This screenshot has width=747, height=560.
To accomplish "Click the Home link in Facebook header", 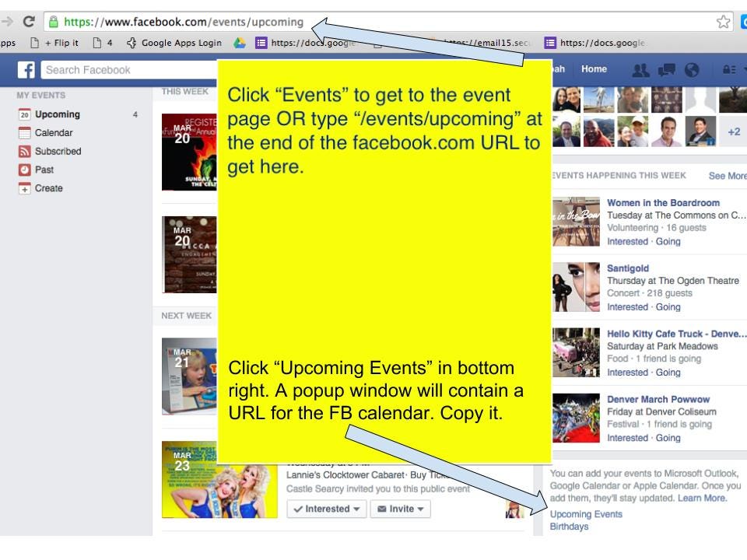I will [594, 69].
